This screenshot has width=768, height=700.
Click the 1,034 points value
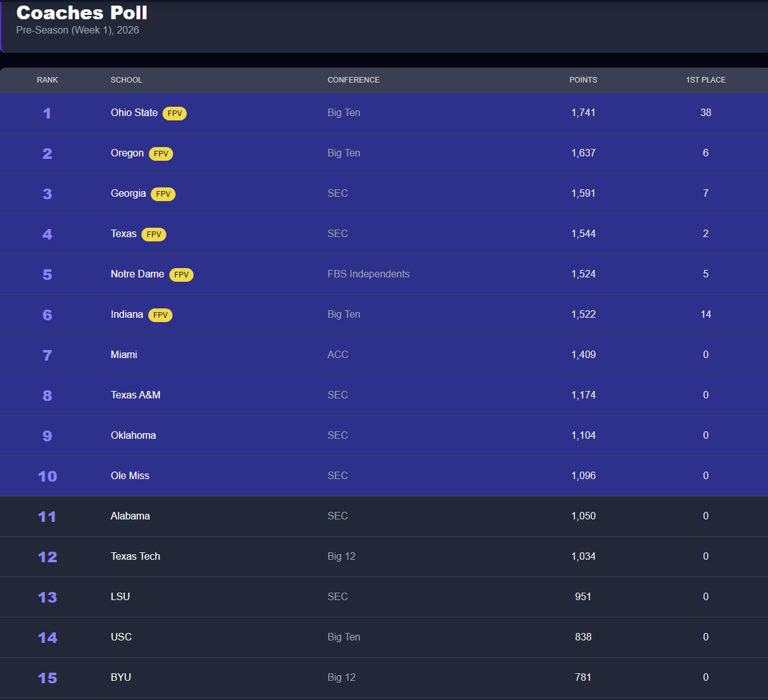(x=583, y=556)
